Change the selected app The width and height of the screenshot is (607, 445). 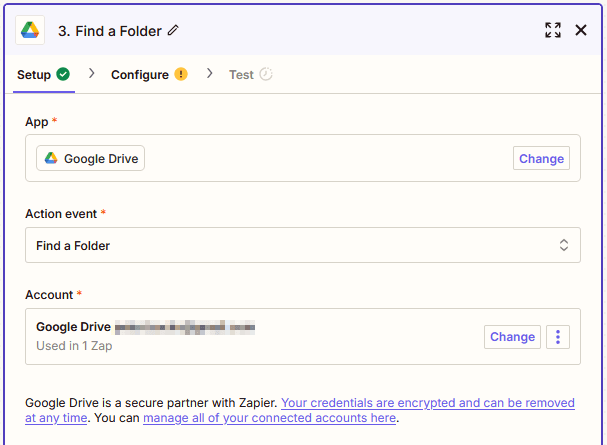coord(541,158)
